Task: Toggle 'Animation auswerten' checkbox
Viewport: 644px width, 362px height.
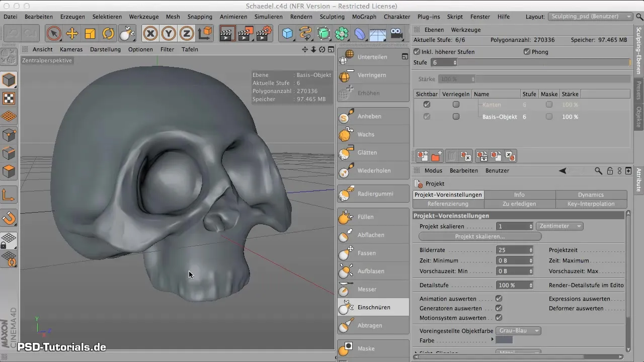Action: (x=499, y=299)
